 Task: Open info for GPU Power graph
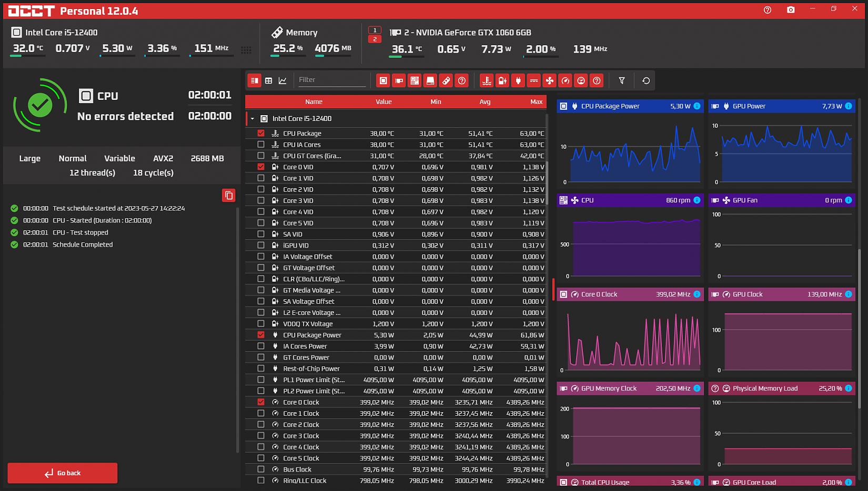coord(848,106)
